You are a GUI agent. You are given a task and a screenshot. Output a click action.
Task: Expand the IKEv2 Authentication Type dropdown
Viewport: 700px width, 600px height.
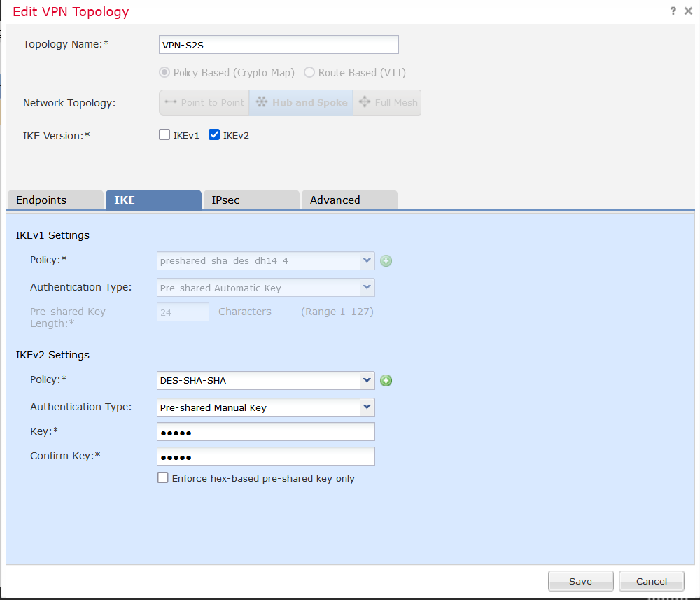pyautogui.click(x=367, y=407)
